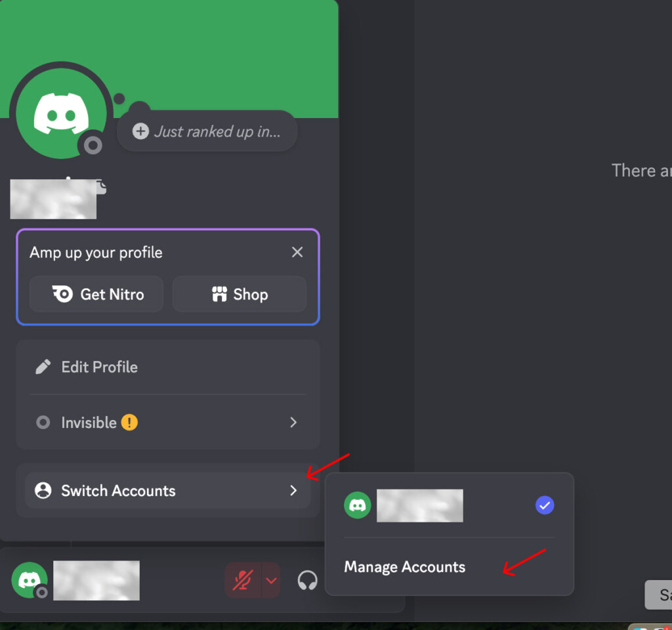This screenshot has width=672, height=630.
Task: Open the Shop button
Action: coord(239,294)
